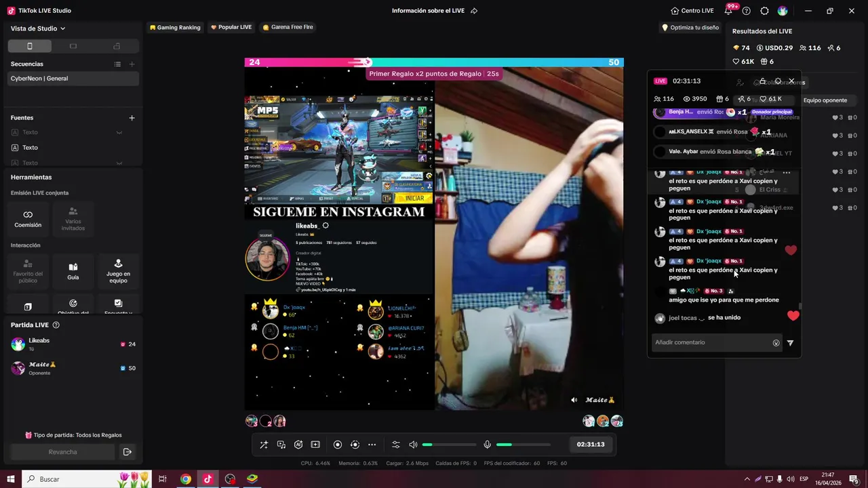Click the battle score progress bar
The image size is (868, 488).
pyautogui.click(x=434, y=62)
